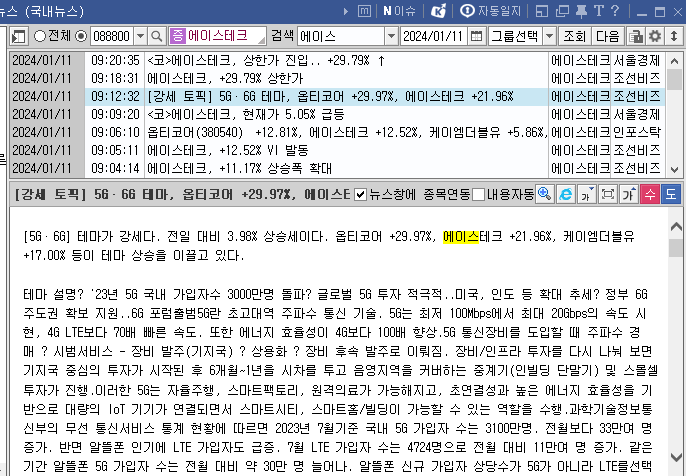686x476 pixels.
Task: Click the stock search magnifier icon
Action: tap(156, 36)
